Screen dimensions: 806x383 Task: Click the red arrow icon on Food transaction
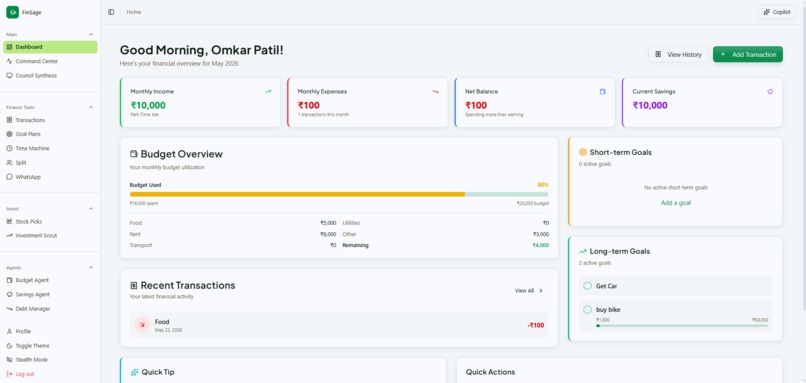142,325
